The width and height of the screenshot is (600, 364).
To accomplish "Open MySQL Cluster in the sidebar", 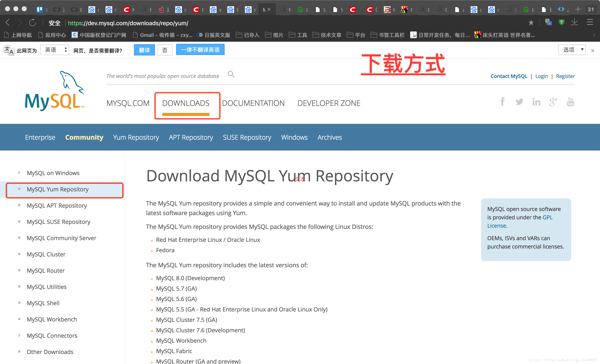I will pos(46,254).
